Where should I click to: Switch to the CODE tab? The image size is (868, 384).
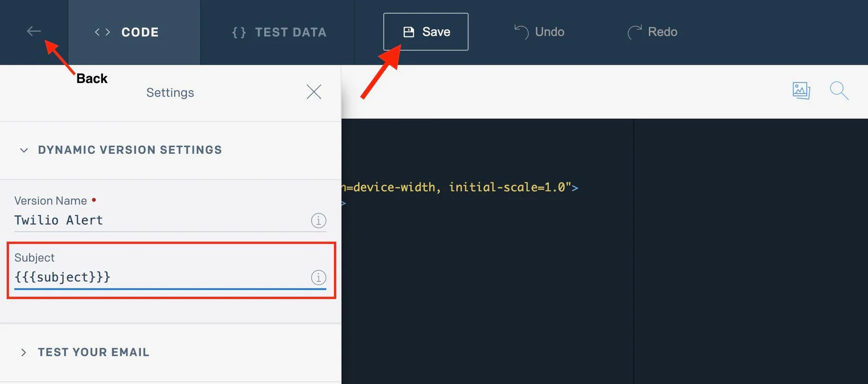(134, 32)
